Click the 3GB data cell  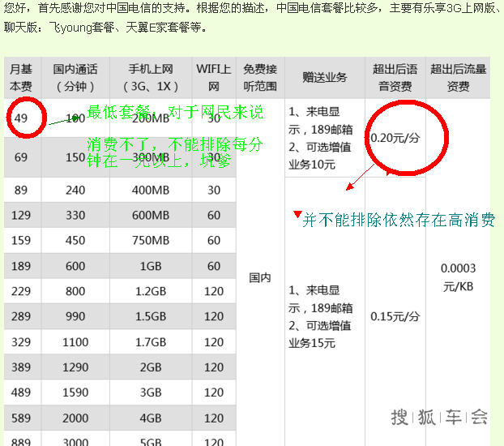point(151,392)
